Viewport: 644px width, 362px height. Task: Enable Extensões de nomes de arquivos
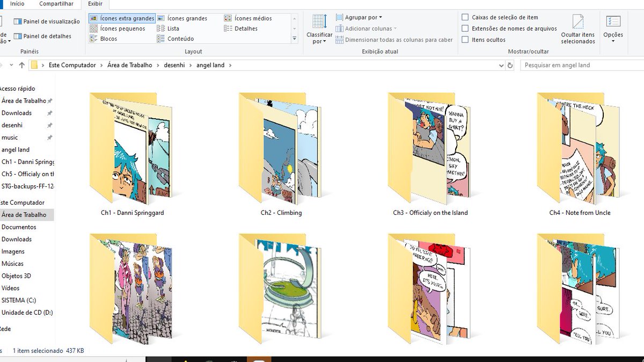pyautogui.click(x=509, y=28)
